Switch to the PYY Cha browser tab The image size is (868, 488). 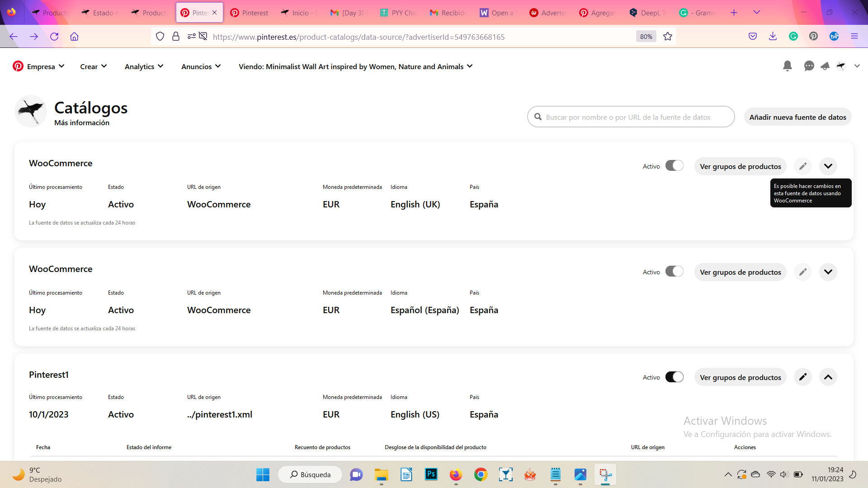tap(399, 13)
